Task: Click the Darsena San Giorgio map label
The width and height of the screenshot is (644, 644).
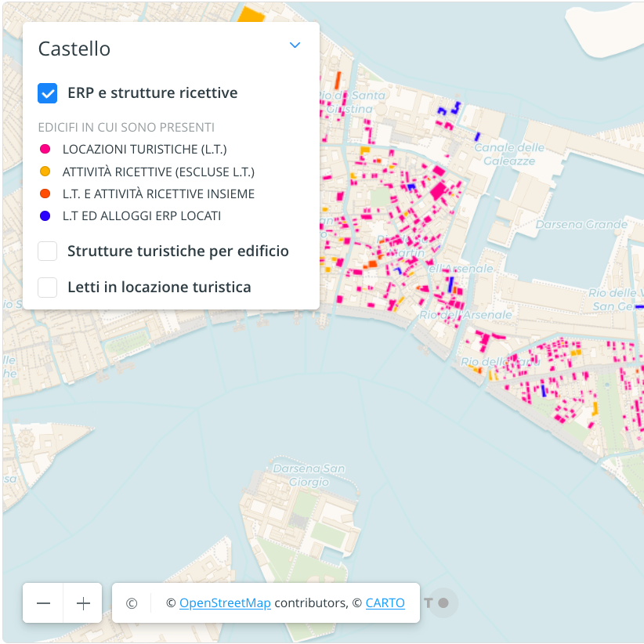Action: pos(309,476)
